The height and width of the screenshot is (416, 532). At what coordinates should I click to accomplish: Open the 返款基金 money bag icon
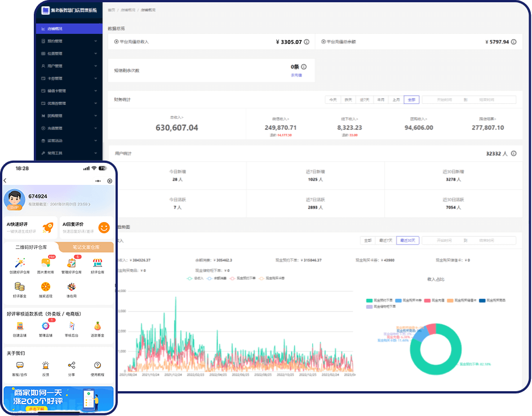pos(97,326)
